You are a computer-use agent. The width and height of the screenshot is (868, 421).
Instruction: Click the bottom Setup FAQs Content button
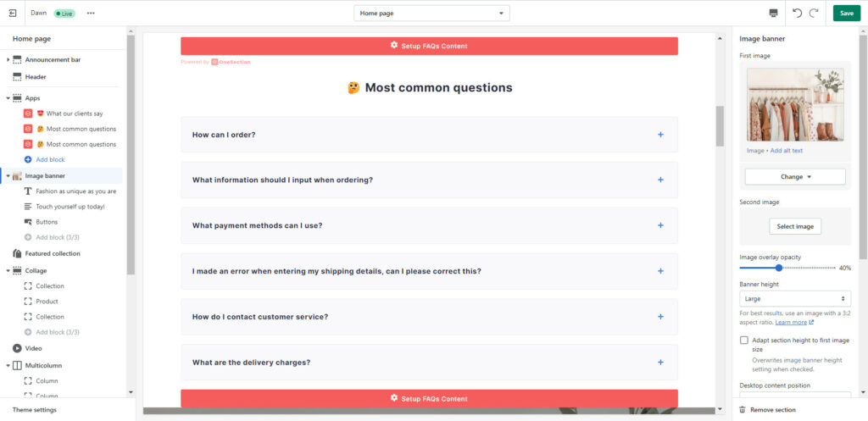click(429, 398)
